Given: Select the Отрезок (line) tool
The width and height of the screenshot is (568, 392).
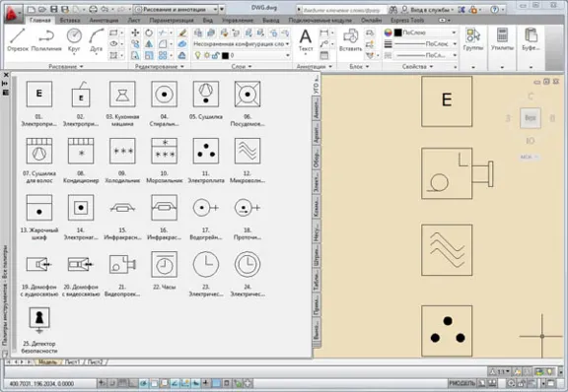Looking at the screenshot, I should click(x=18, y=39).
